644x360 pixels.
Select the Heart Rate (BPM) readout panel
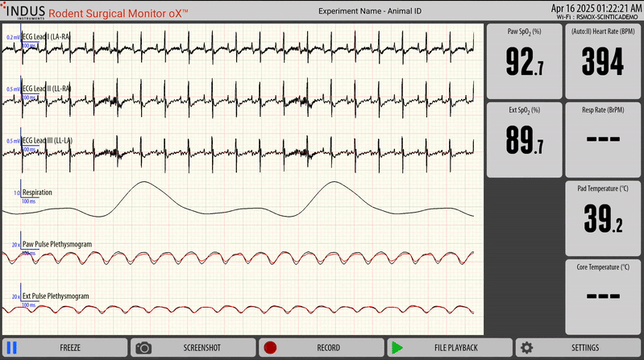(603, 61)
